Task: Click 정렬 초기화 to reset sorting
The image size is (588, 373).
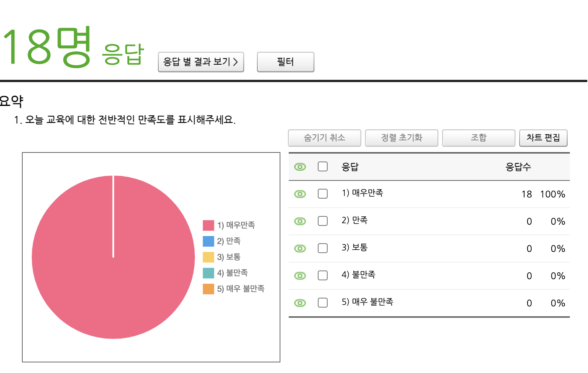Action: (401, 138)
